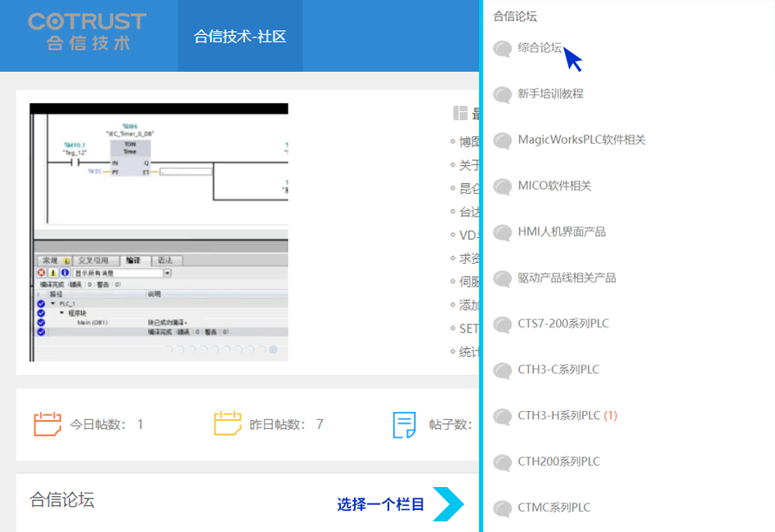The image size is (775, 532).
Task: Click the MICO软件相关 forum icon
Action: point(502,186)
